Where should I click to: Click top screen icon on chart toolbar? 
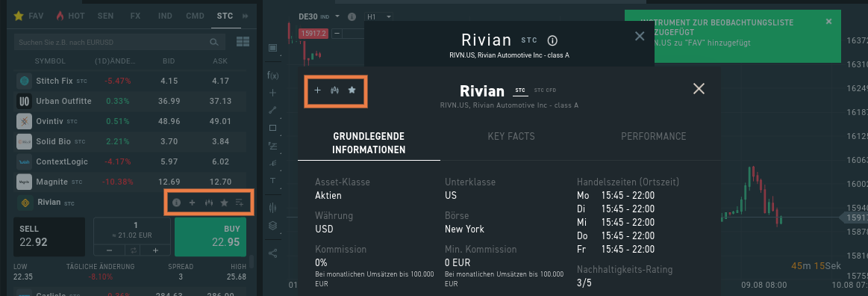point(272,48)
